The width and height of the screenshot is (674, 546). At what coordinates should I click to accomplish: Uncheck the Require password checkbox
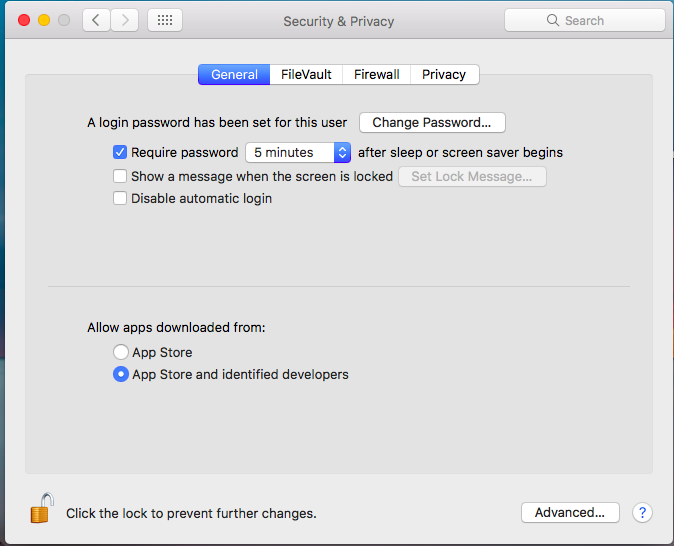point(120,153)
